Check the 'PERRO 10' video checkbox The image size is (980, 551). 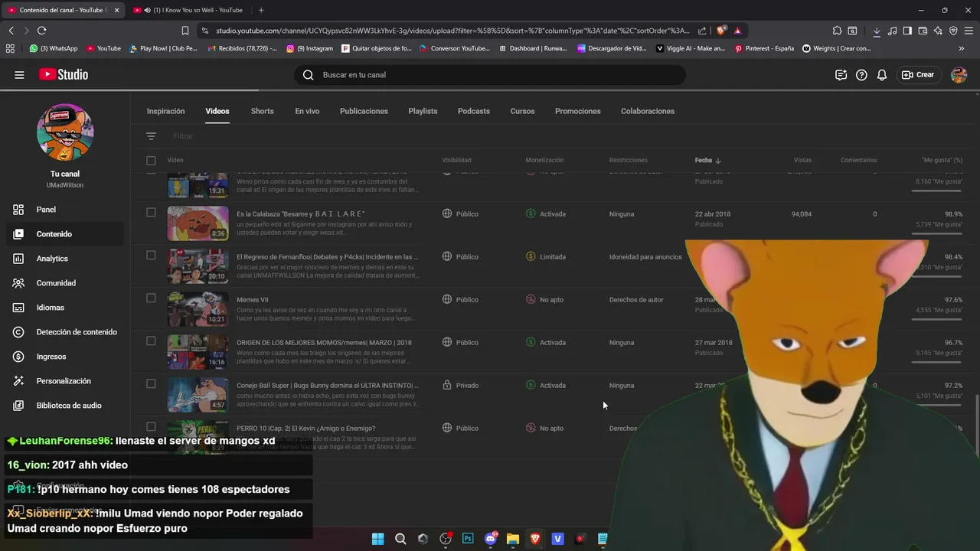(x=151, y=427)
